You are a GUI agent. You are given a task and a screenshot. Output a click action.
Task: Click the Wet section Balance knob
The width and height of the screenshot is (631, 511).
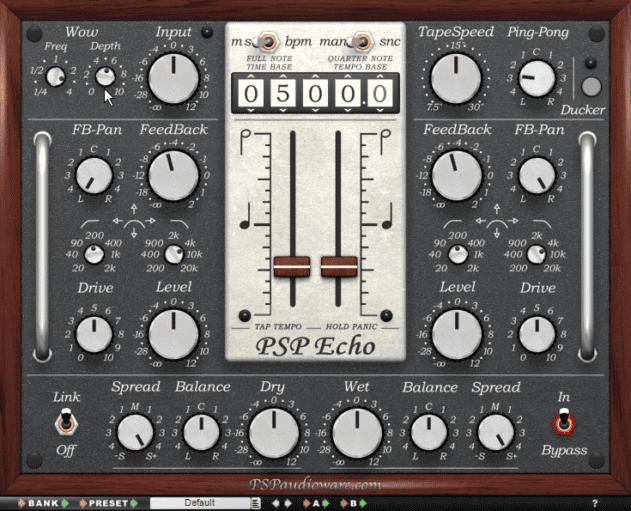tap(429, 433)
